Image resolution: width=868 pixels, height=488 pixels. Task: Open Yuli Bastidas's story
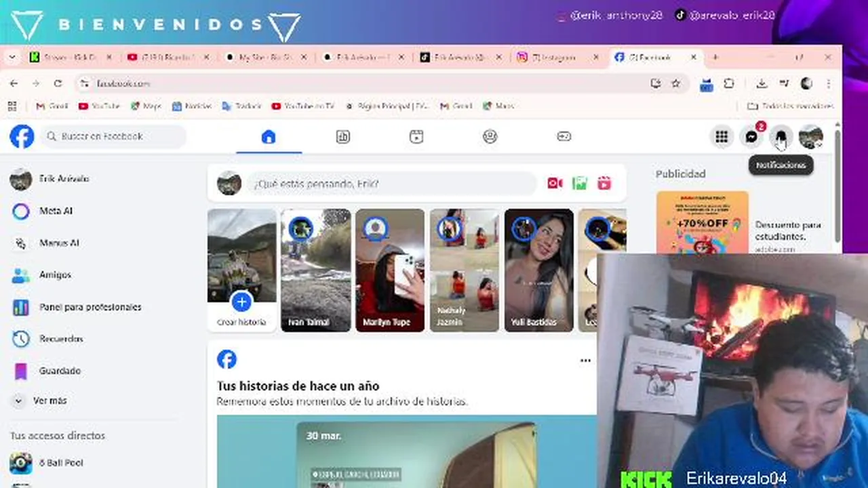click(x=539, y=270)
